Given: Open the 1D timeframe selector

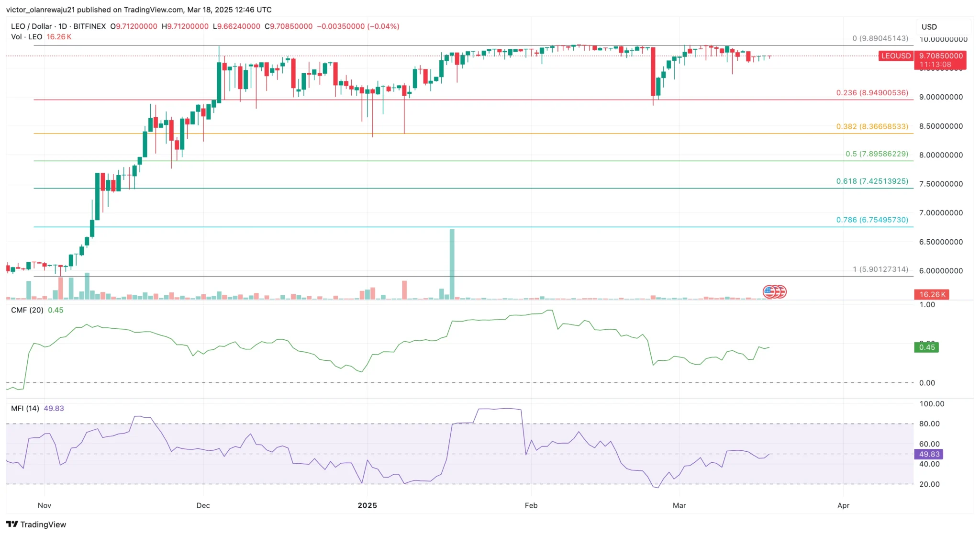Looking at the screenshot, I should [x=61, y=26].
